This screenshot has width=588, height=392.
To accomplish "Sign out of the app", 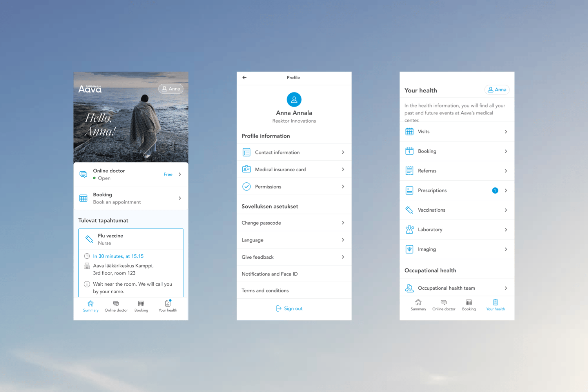I will [x=293, y=309].
